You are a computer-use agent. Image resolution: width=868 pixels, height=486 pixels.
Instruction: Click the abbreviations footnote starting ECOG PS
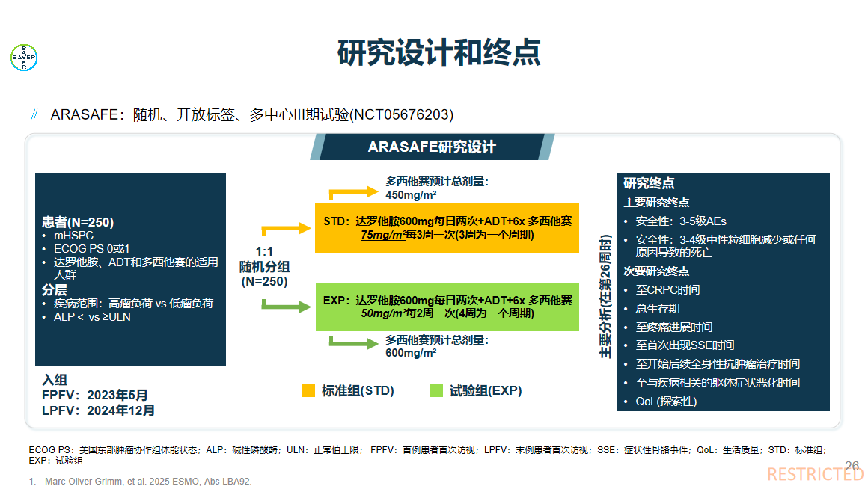[x=427, y=455]
